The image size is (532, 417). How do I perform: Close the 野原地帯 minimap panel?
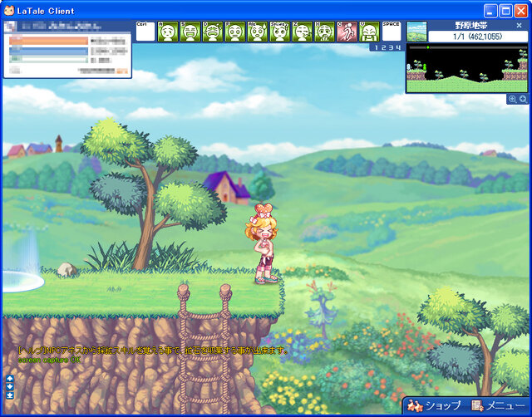pos(519,26)
